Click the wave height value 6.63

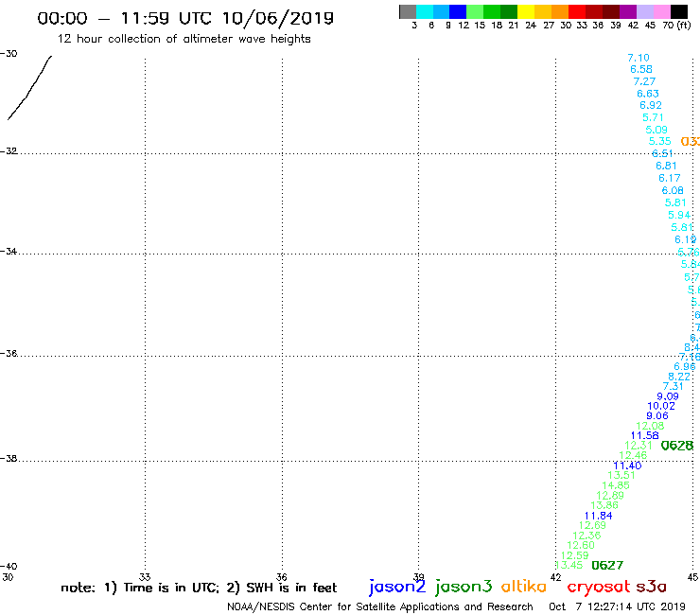(648, 94)
